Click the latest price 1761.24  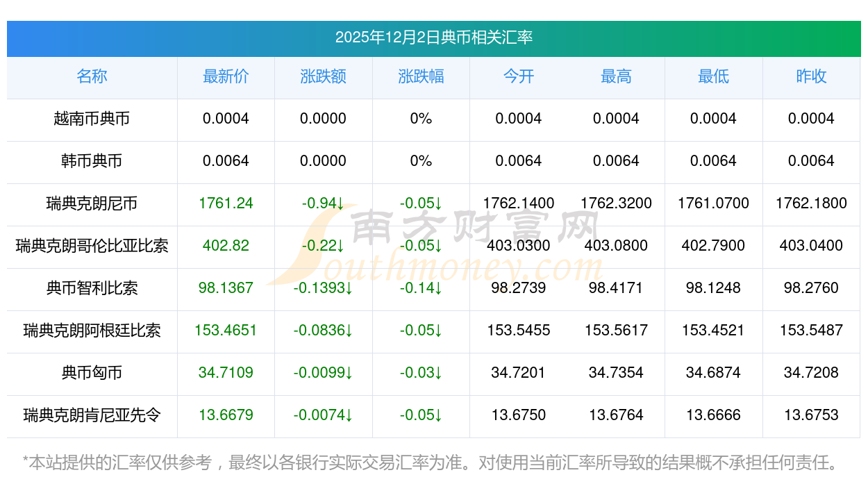(226, 203)
